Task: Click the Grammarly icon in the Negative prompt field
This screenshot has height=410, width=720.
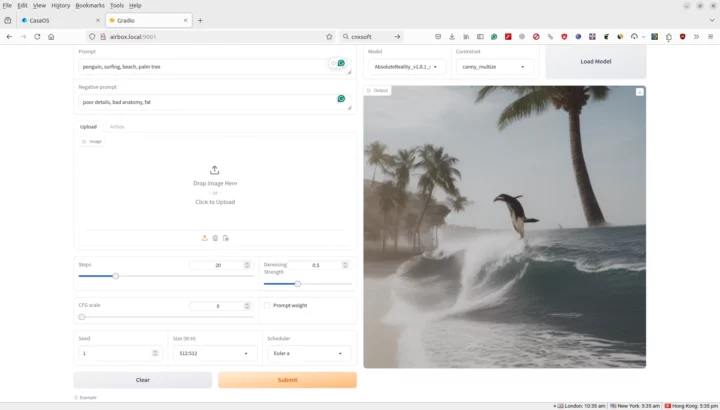Action: [341, 98]
